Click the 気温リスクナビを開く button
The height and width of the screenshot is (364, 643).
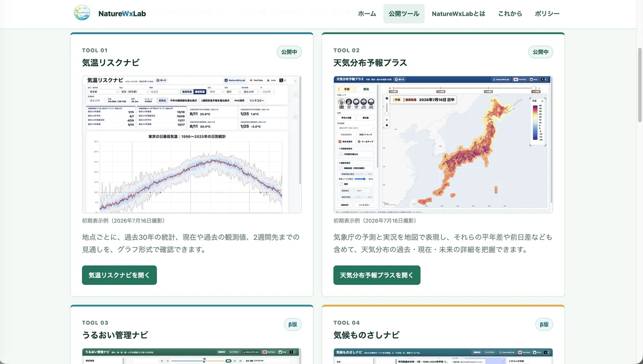point(119,275)
